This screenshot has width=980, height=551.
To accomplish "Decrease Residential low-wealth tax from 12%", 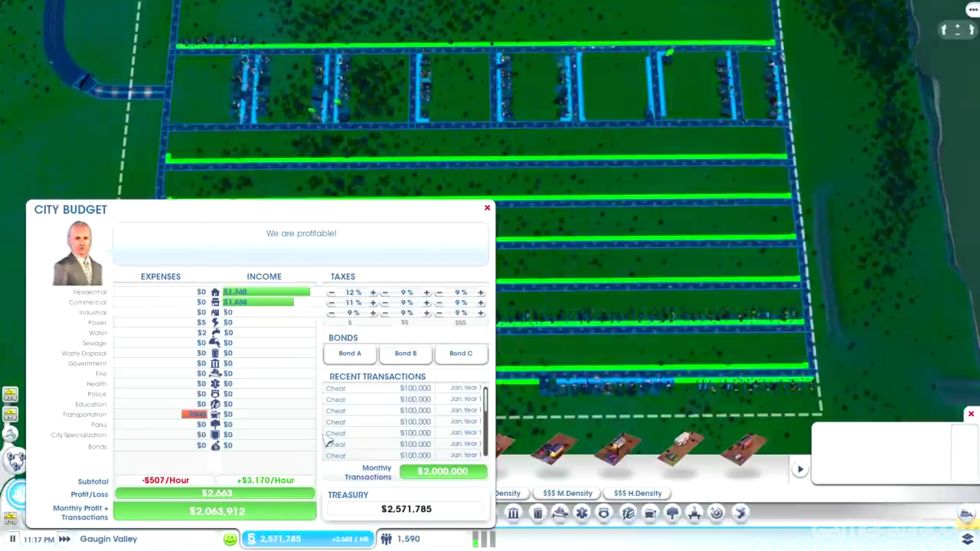I will (x=331, y=292).
